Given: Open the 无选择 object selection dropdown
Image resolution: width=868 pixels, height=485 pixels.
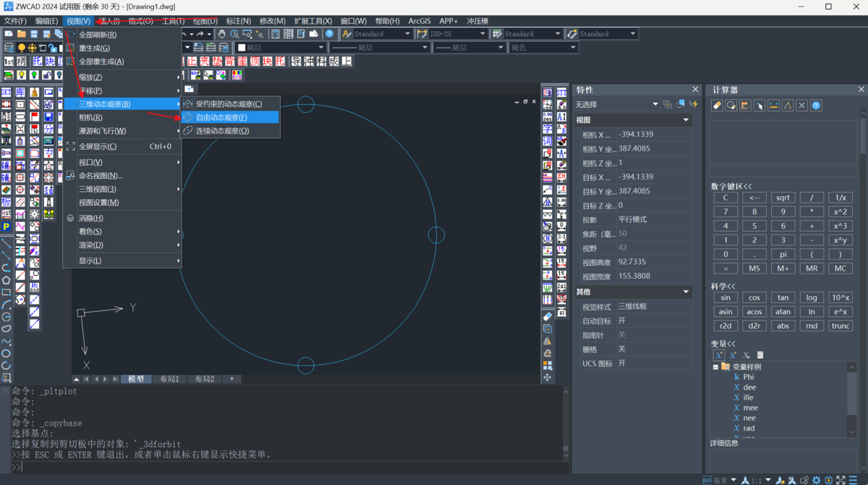Looking at the screenshot, I should tap(655, 105).
